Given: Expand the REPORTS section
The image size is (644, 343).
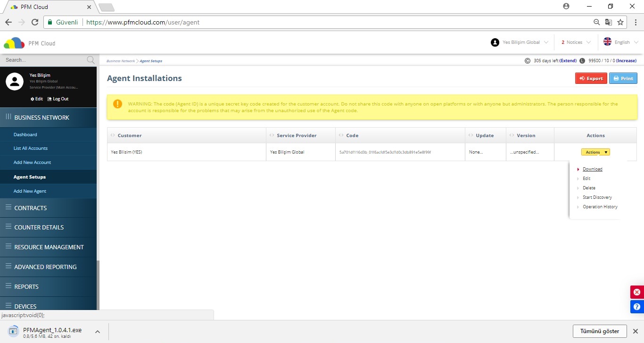Looking at the screenshot, I should [x=48, y=286].
